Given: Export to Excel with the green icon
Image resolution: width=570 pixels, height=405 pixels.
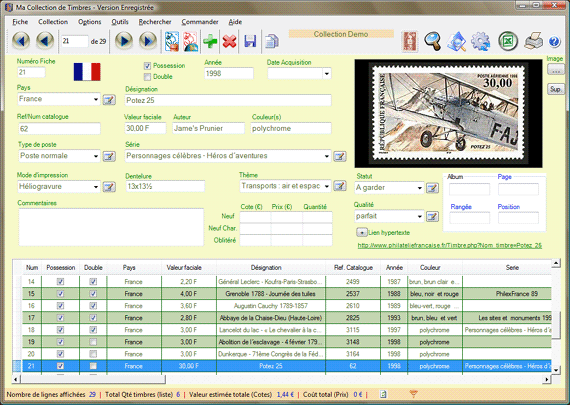Looking at the screenshot, I should pos(508,41).
